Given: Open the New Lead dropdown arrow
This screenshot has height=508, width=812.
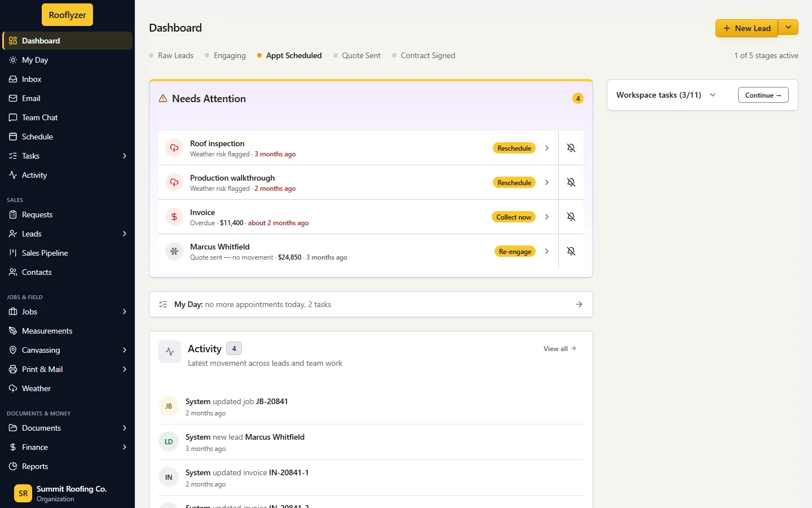Looking at the screenshot, I should (788, 28).
